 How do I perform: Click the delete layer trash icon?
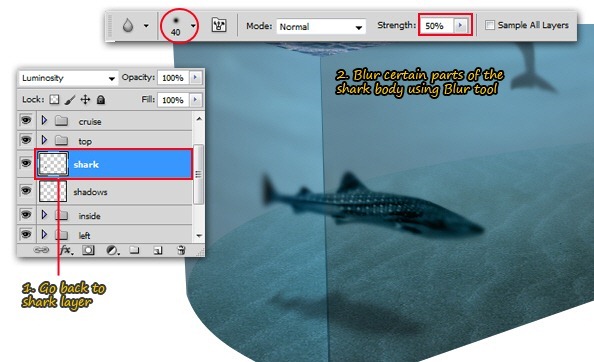click(181, 250)
